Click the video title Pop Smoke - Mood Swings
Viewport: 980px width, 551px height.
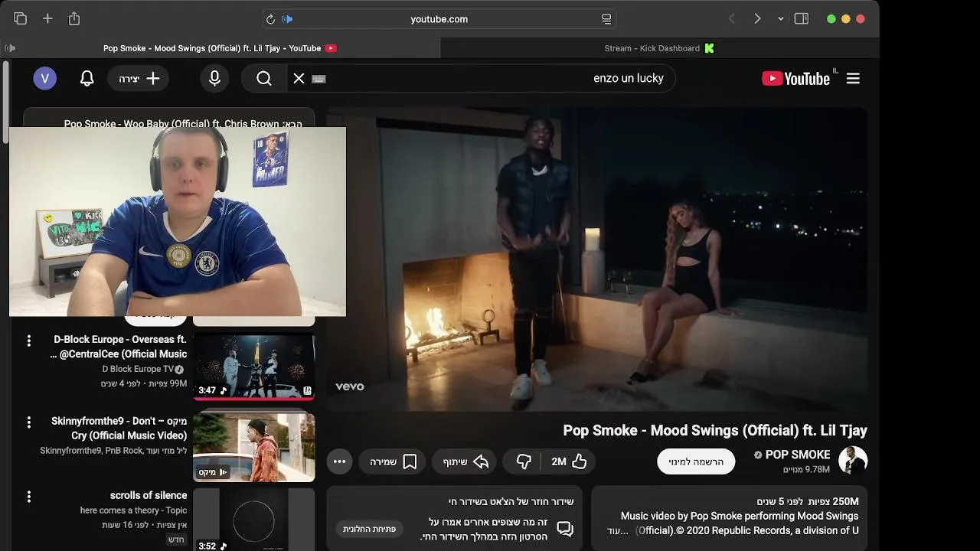point(715,430)
